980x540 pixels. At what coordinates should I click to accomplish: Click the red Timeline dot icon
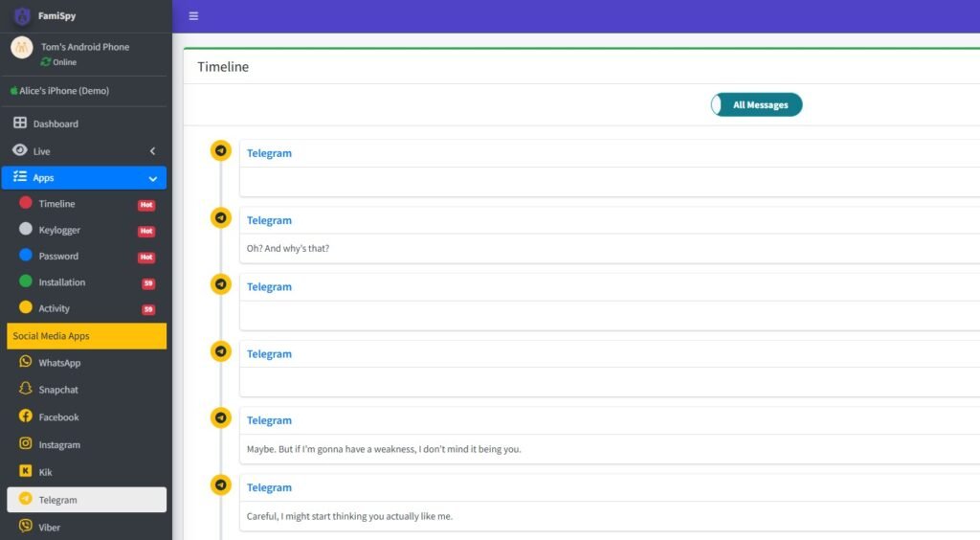click(26, 203)
